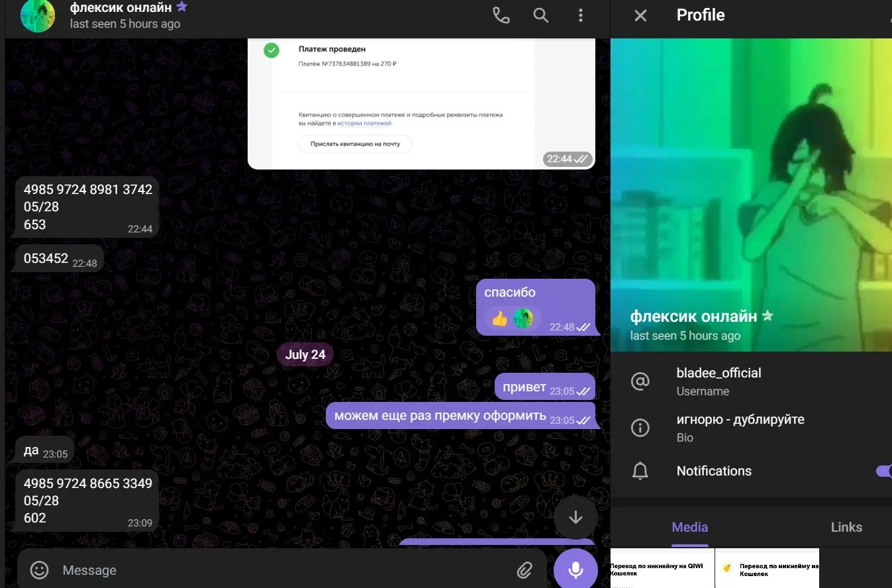
Task: Open the 'истории платежей' link in receipt
Action: [364, 123]
